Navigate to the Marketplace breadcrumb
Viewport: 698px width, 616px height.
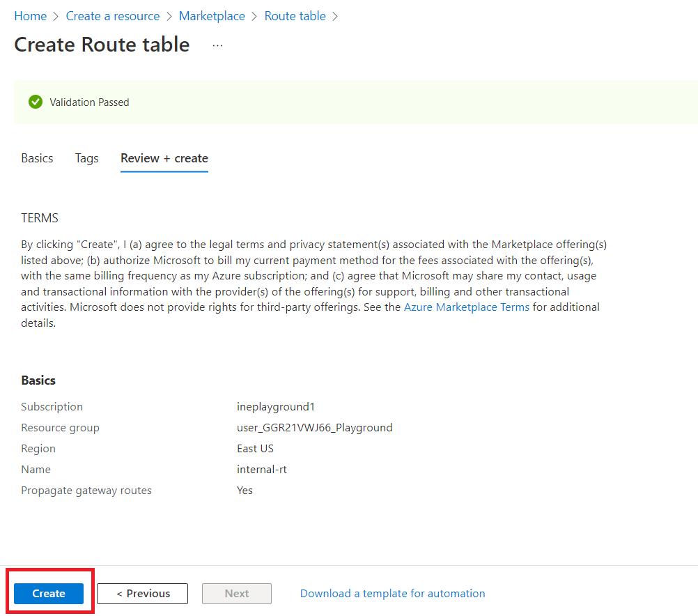(212, 16)
